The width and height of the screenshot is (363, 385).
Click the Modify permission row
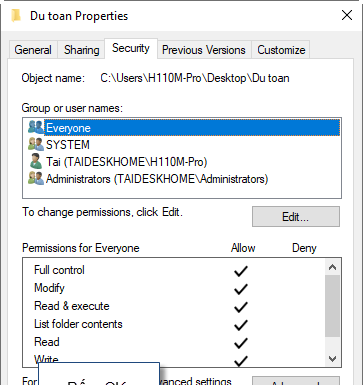pyautogui.click(x=173, y=288)
